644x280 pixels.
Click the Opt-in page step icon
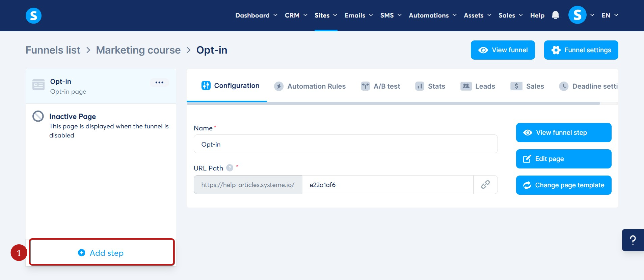click(x=38, y=85)
